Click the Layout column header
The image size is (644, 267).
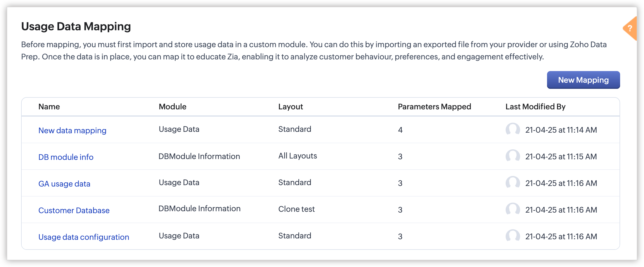291,107
